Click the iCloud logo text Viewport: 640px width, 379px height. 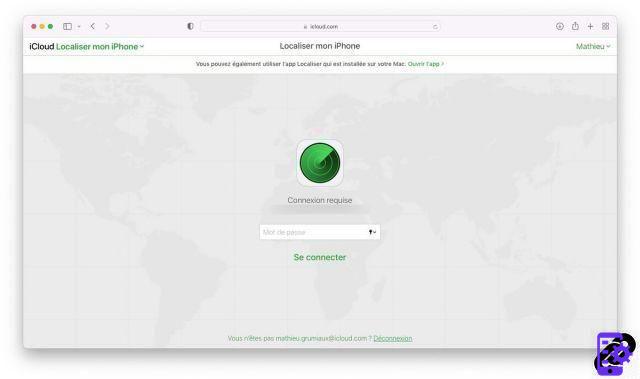(42, 47)
